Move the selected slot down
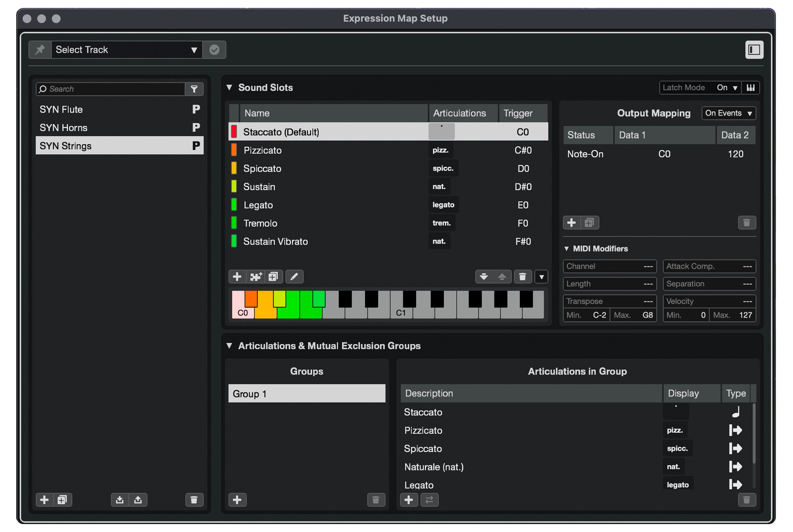This screenshot has height=532, width=793. [484, 277]
